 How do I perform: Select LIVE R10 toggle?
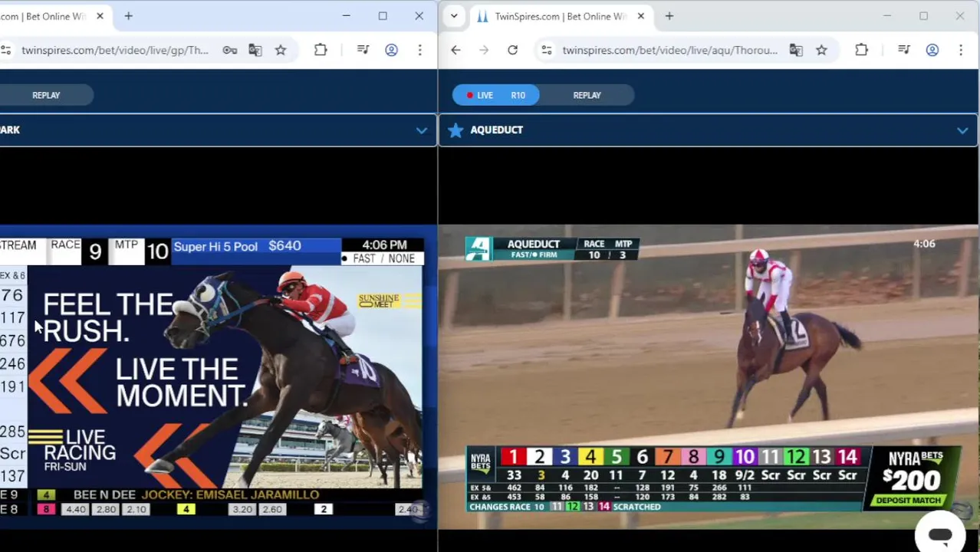tap(495, 95)
